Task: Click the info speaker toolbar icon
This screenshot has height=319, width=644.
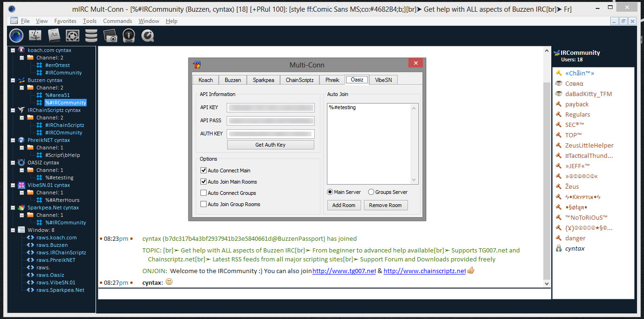Action: [x=129, y=36]
